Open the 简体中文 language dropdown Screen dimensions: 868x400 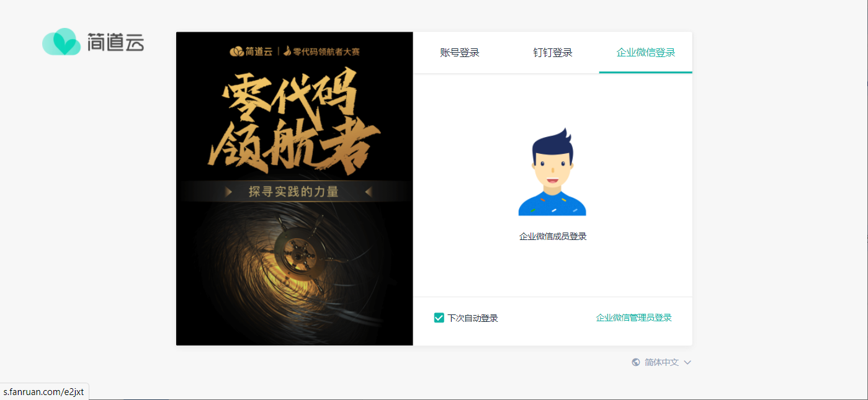pos(661,362)
